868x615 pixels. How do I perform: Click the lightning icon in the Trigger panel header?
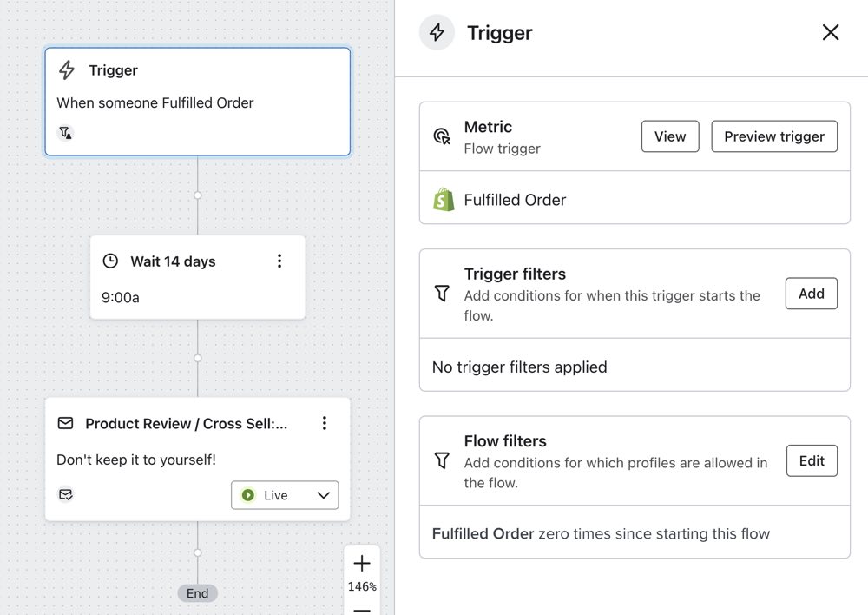click(437, 31)
